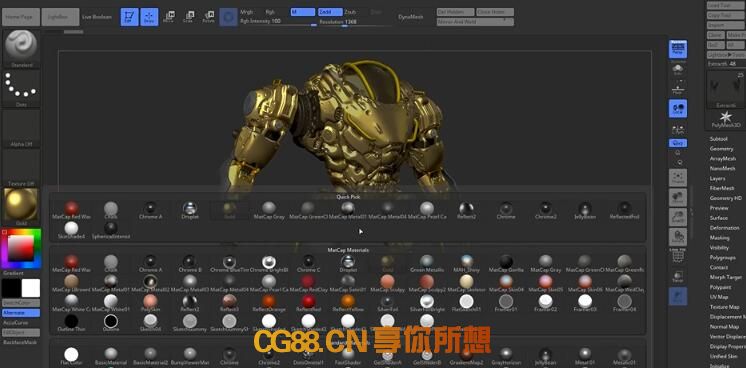Expand the UV Map palette
Viewport: 746px width, 368px height.
[718, 297]
